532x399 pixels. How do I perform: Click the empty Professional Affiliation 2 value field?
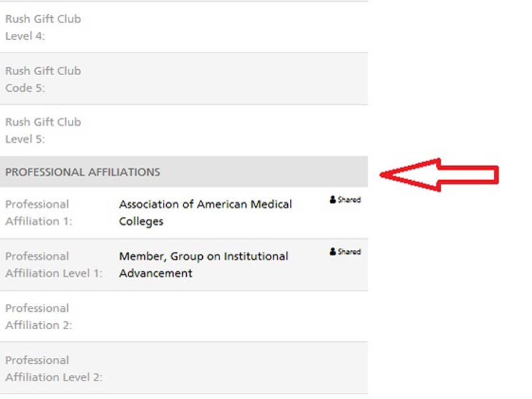point(239,317)
